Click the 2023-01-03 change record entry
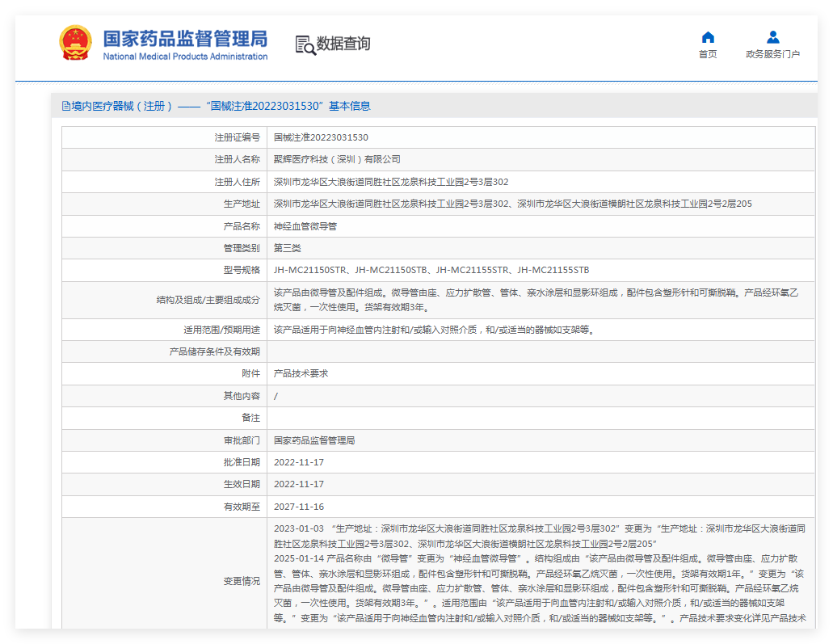 tap(539, 537)
